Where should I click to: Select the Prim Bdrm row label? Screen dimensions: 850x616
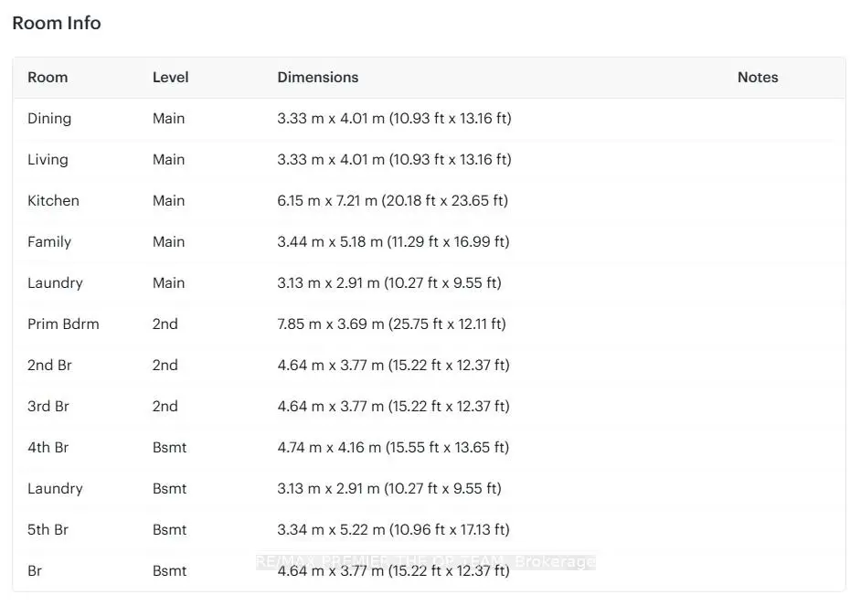pyautogui.click(x=63, y=324)
